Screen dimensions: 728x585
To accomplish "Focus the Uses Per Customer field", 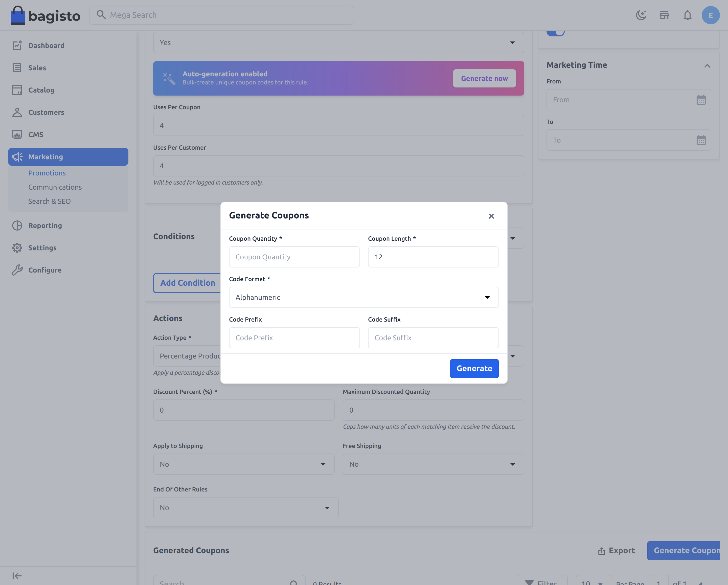I will (338, 166).
